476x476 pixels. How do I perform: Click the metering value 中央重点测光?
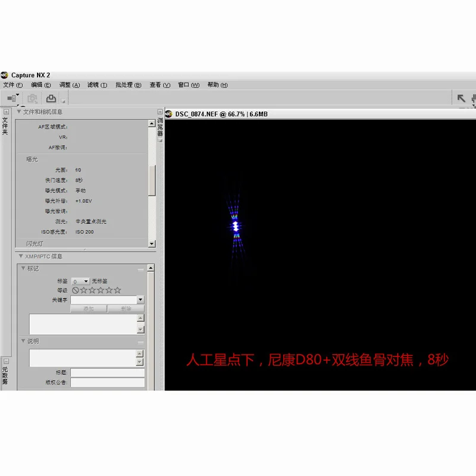91,221
